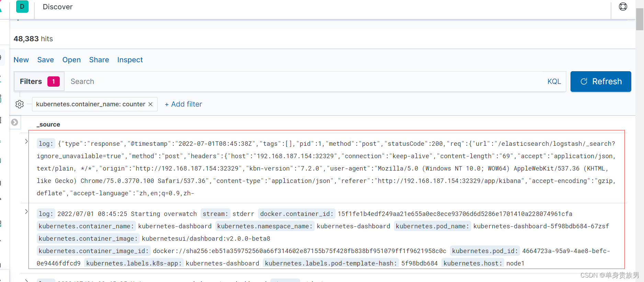Click the node1 host value
Screen dimensions: 644x282
pyautogui.click(x=515, y=263)
